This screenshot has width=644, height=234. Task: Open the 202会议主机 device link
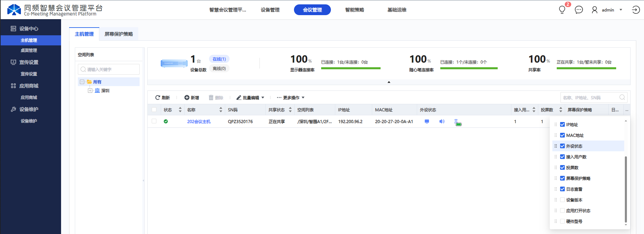point(199,121)
